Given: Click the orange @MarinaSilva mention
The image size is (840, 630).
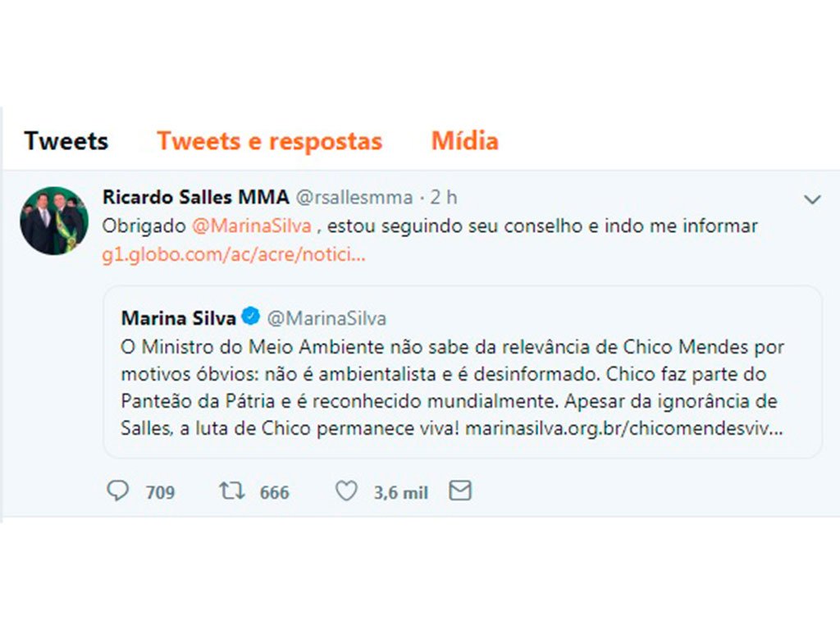Looking at the screenshot, I should [x=251, y=226].
